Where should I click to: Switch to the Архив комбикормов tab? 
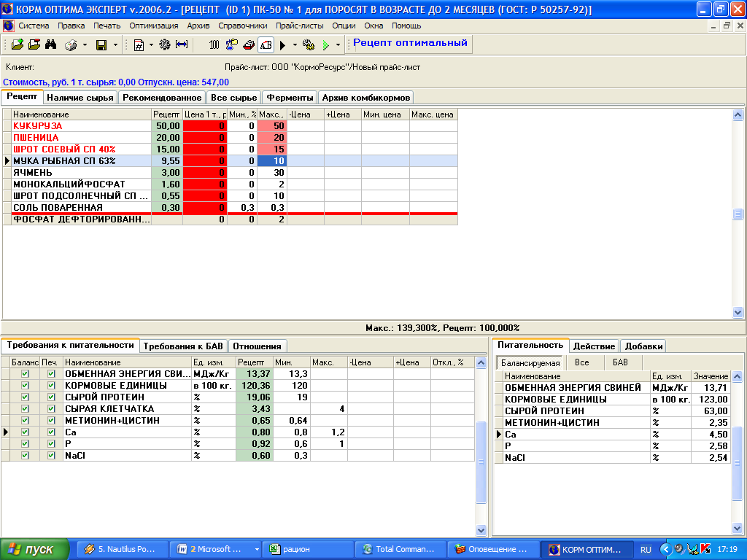pos(366,98)
